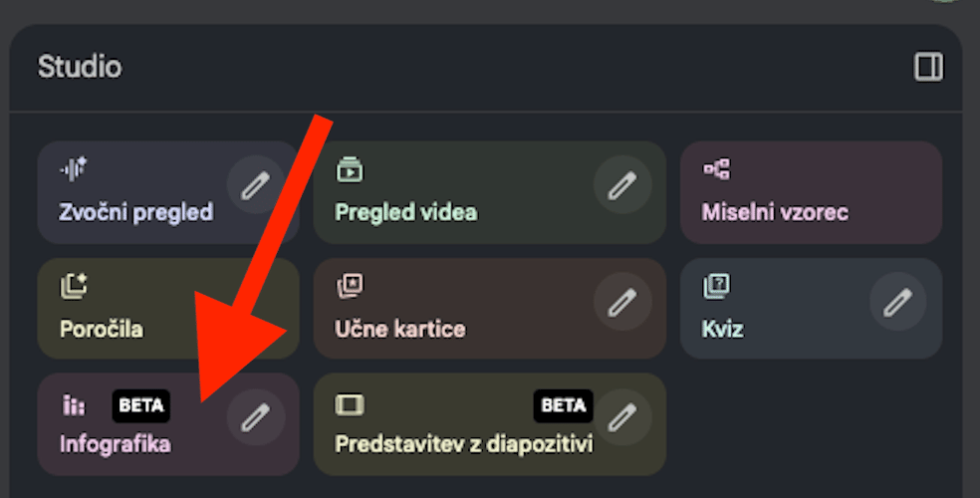Screen dimensions: 980x498
Task: Click the BETA badge on Predstavitev z diapozitivi
Action: click(563, 404)
